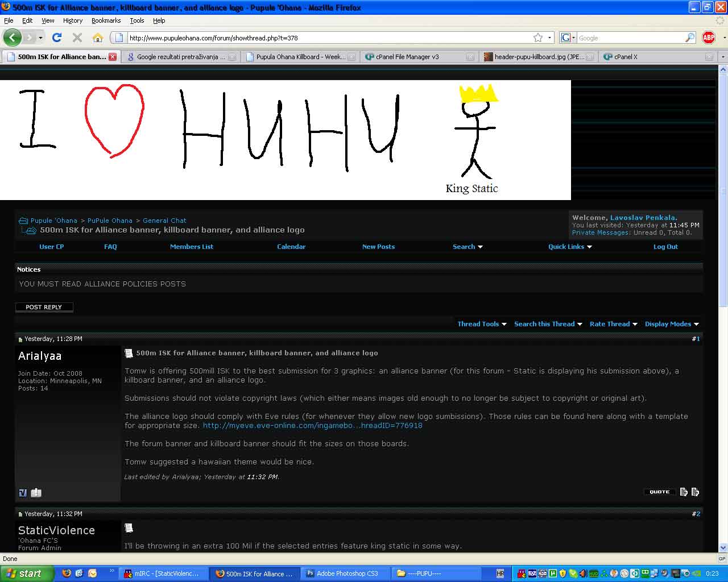Open the Help menu
The height and width of the screenshot is (582, 728).
pyautogui.click(x=159, y=20)
